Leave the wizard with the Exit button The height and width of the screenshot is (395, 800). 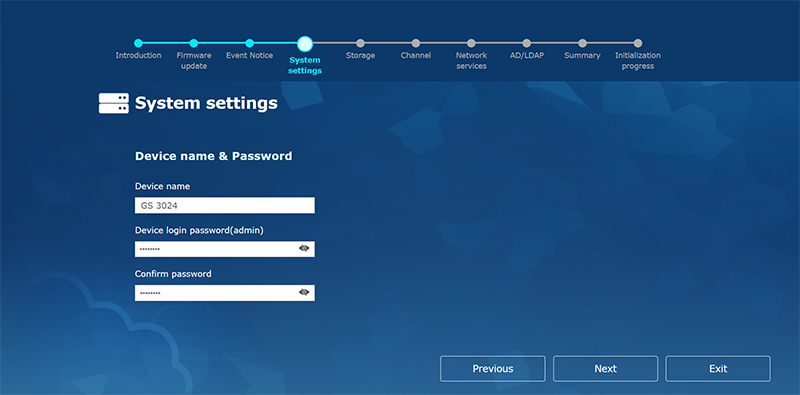tap(718, 368)
